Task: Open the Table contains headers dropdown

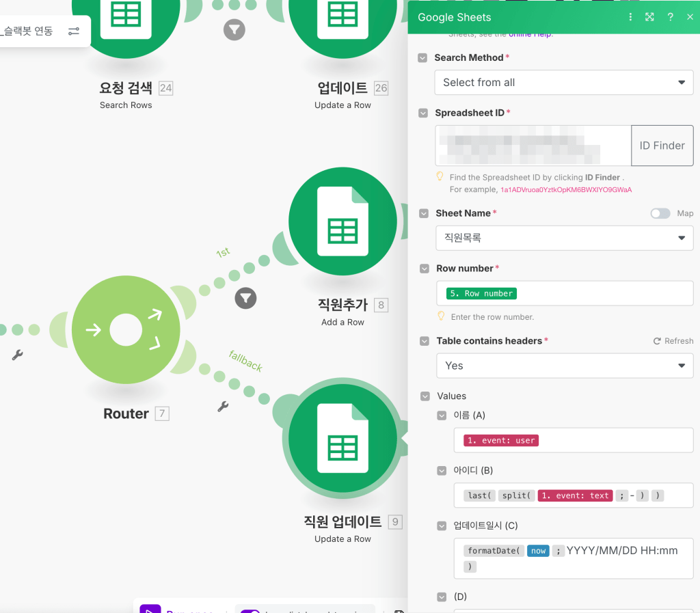Action: tap(564, 366)
